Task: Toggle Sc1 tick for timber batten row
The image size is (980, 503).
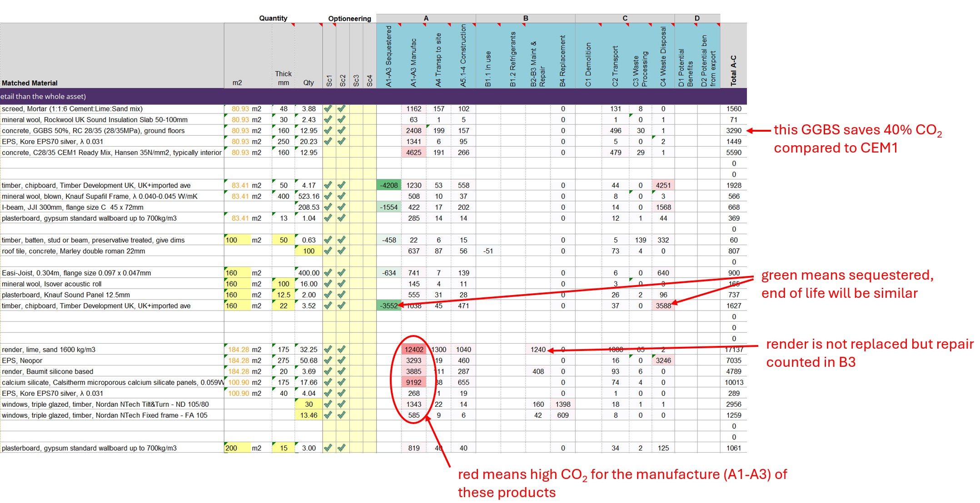Action: [x=328, y=240]
